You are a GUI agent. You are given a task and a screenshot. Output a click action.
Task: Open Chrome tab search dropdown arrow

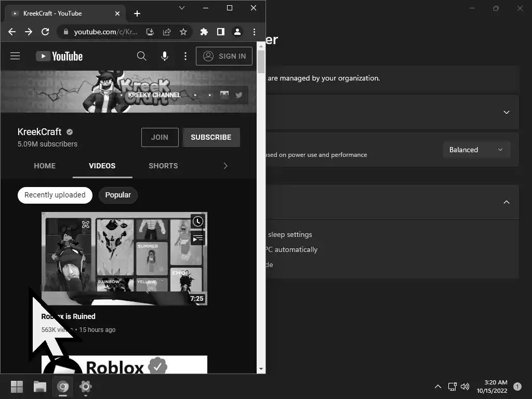click(x=182, y=8)
